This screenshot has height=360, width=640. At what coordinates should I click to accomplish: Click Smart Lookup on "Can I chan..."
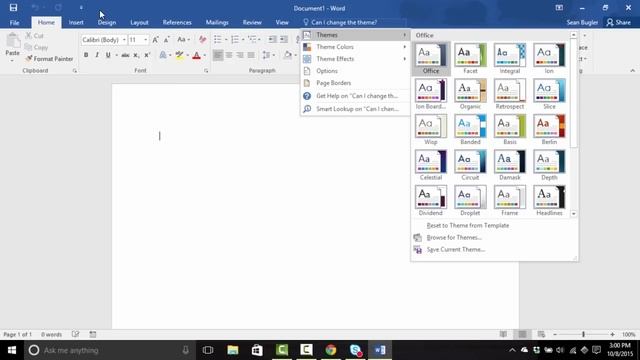[355, 109]
